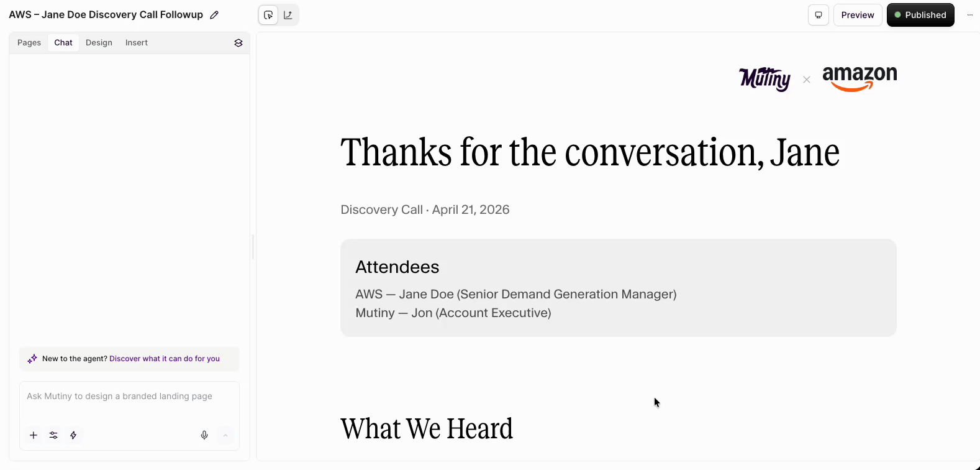Open the desktop device view selector
This screenshot has width=980, height=470.
pyautogui.click(x=819, y=15)
